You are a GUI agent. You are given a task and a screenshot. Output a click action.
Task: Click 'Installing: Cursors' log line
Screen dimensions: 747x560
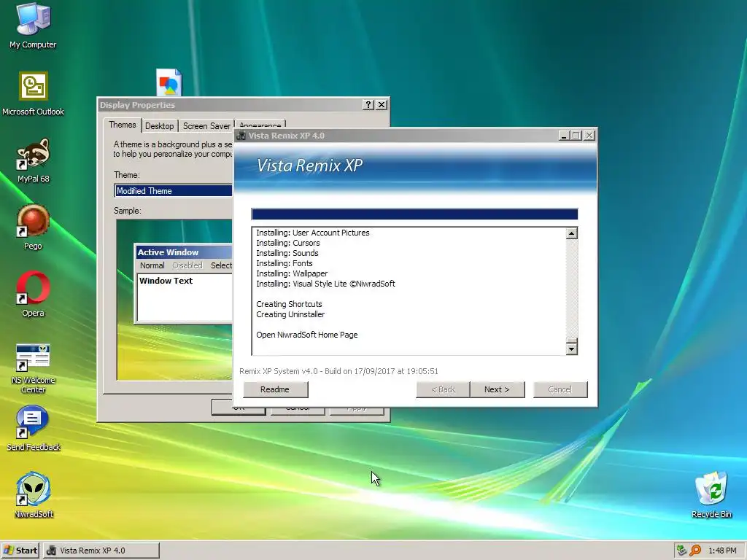tap(287, 243)
